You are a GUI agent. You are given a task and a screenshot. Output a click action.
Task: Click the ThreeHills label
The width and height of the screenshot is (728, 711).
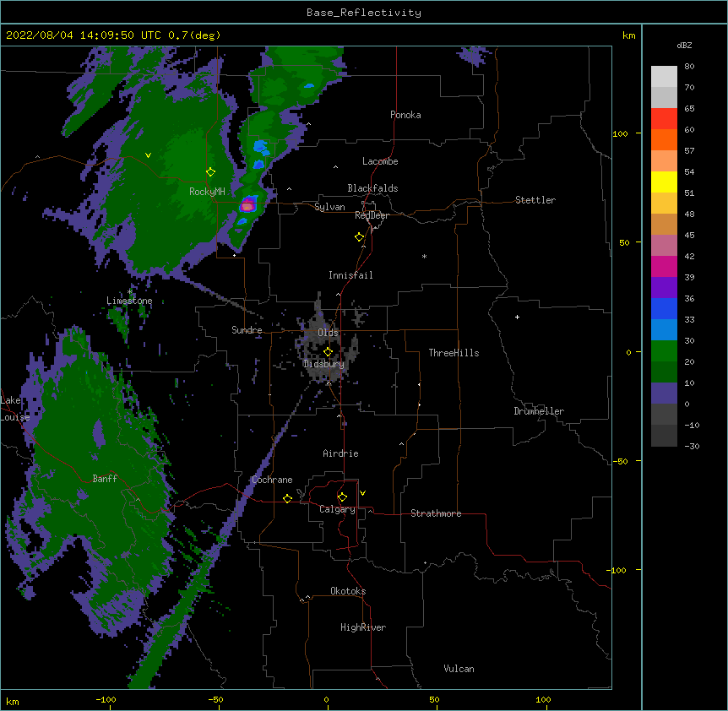tap(454, 353)
